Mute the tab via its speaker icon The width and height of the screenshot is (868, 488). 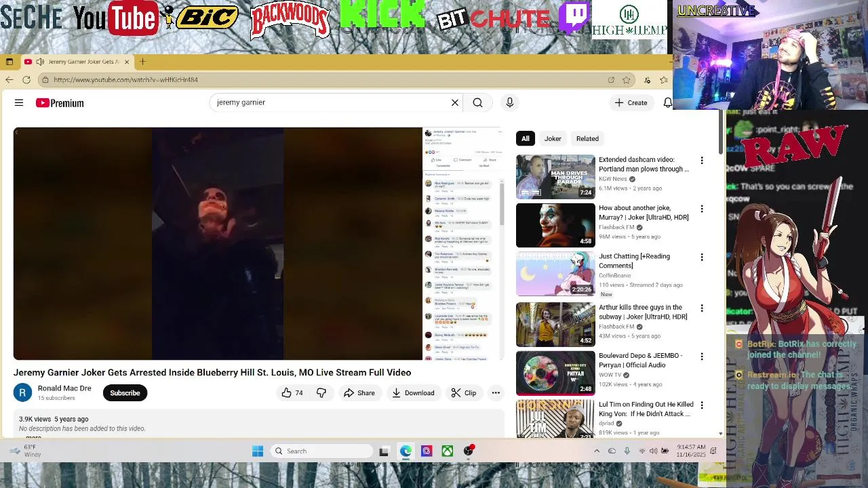click(40, 62)
